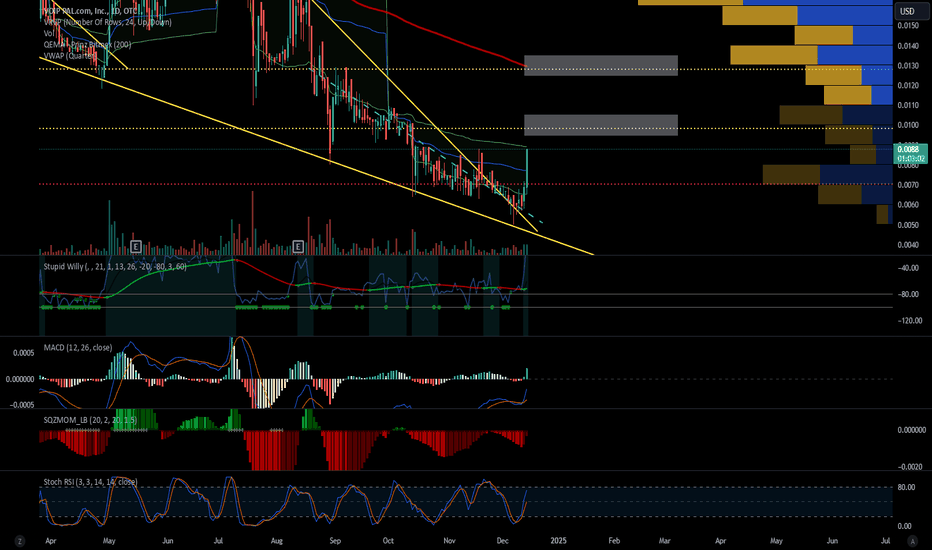Click the 0.0150 price scale label

click(x=908, y=26)
